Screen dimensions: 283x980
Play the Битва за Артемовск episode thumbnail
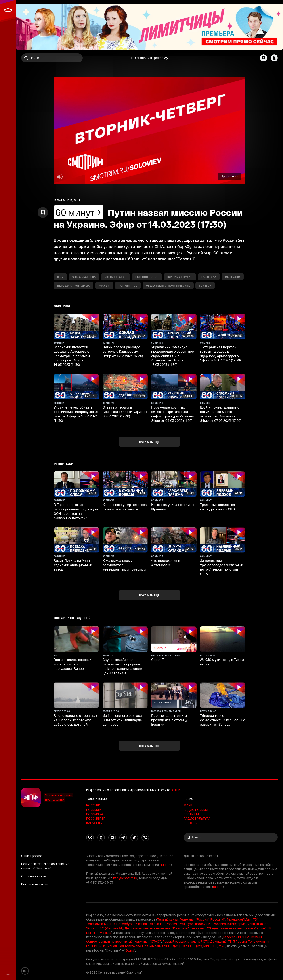coord(76,326)
